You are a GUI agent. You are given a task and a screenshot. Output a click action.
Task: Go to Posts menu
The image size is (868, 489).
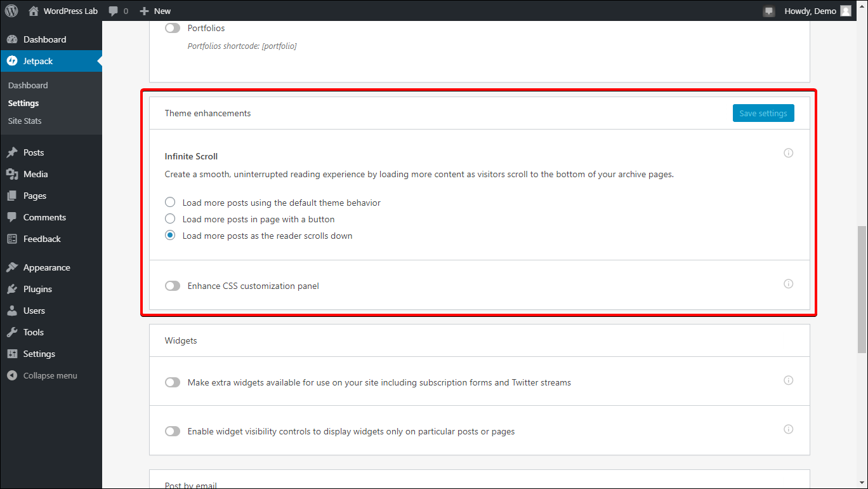pyautogui.click(x=51, y=152)
